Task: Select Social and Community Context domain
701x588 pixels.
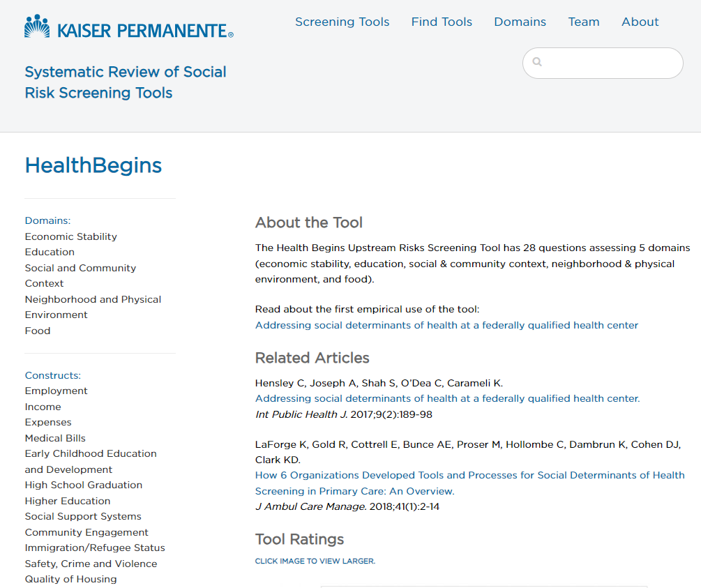Action: [80, 276]
